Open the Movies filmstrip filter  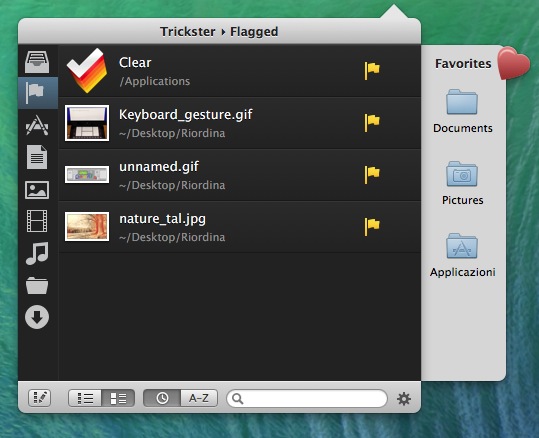click(x=37, y=221)
